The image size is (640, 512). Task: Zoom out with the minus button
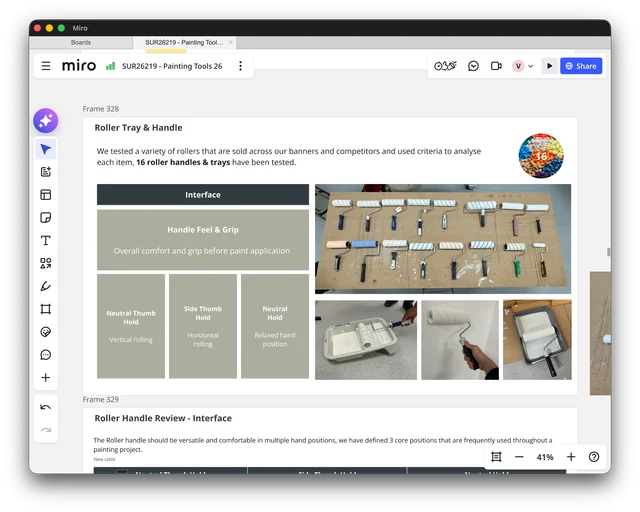point(519,457)
